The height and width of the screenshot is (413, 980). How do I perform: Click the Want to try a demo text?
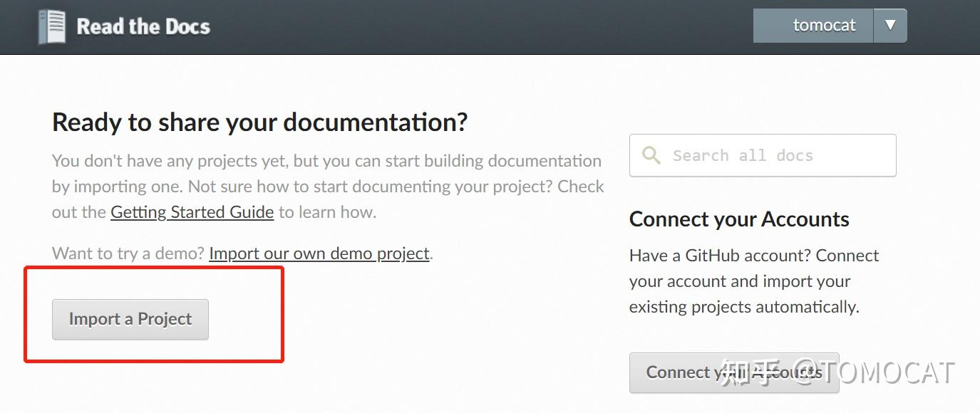click(x=128, y=253)
